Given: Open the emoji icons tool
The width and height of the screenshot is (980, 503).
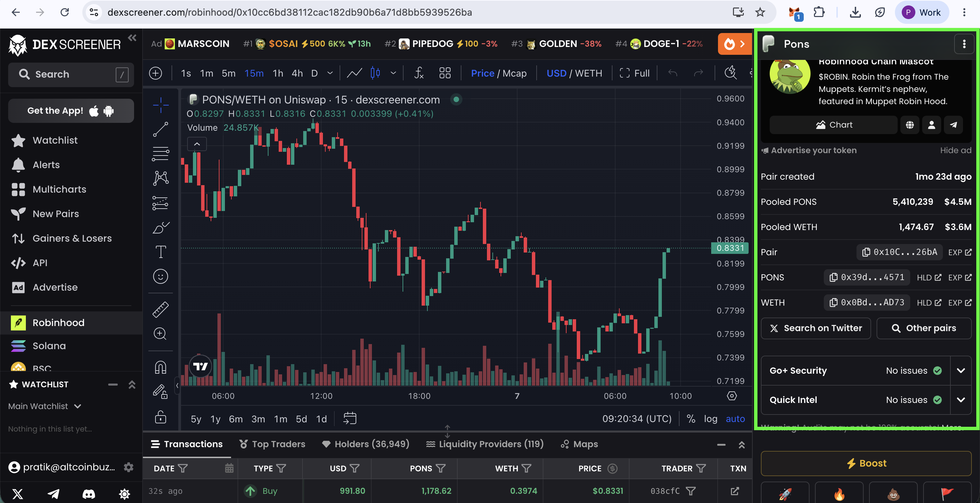Looking at the screenshot, I should click(161, 276).
